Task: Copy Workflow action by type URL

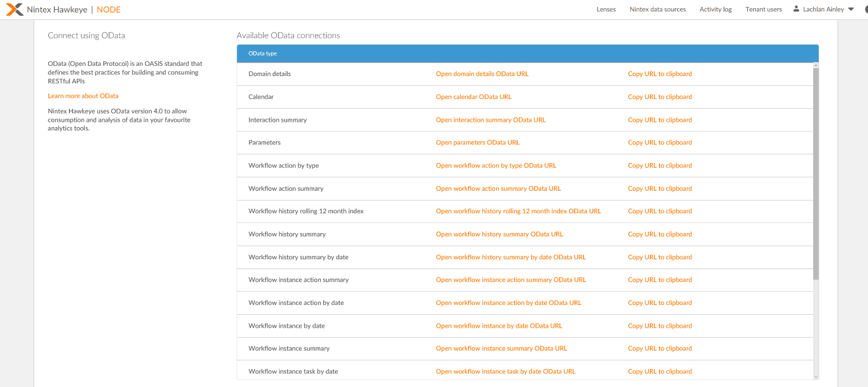Action: [x=660, y=166]
